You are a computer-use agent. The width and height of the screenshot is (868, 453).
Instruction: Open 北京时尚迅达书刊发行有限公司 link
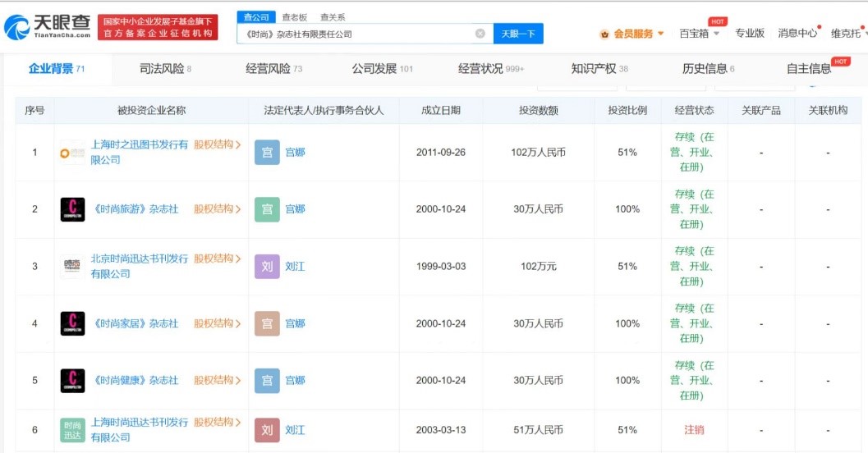(x=140, y=266)
